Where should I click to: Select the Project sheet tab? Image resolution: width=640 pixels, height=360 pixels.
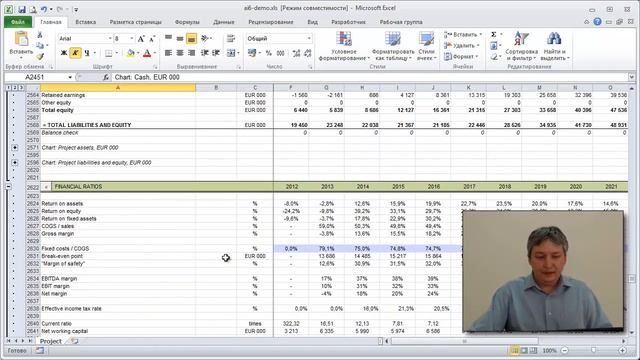(x=51, y=341)
